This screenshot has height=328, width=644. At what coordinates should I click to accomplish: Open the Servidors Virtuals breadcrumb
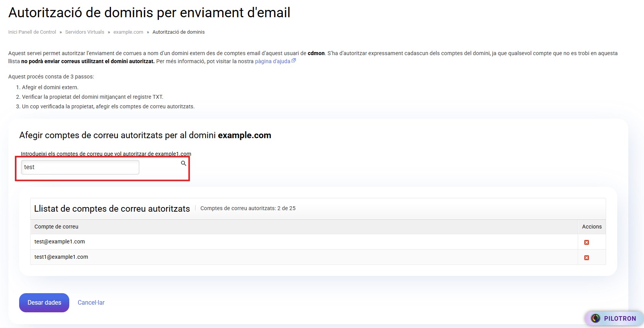pos(85,32)
